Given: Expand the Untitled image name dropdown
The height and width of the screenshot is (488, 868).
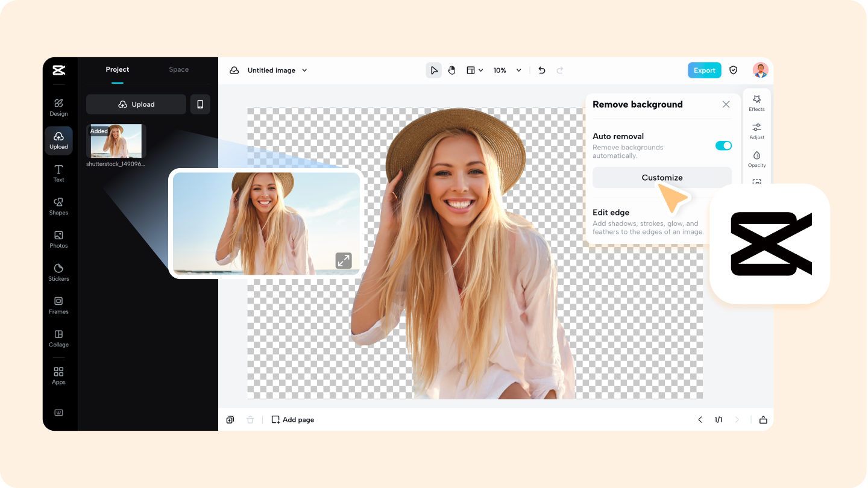Looking at the screenshot, I should coord(304,70).
